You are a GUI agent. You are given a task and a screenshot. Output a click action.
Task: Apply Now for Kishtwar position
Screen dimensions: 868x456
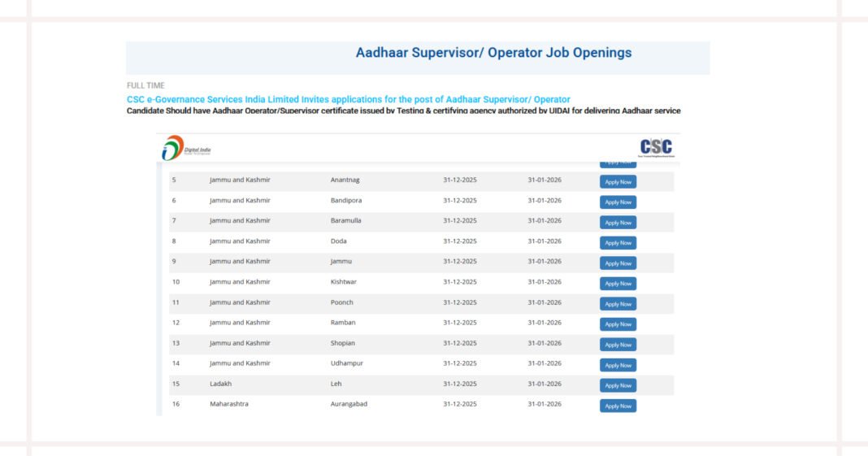618,284
